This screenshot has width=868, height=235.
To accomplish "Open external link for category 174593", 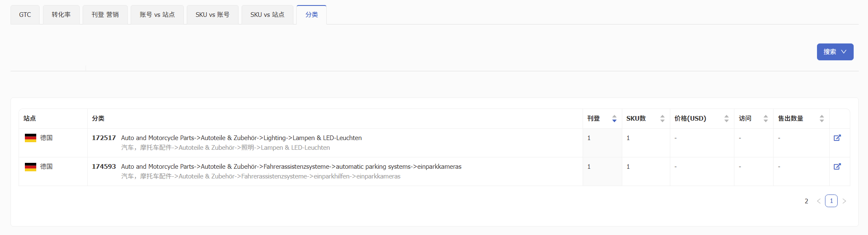I will tap(837, 167).
